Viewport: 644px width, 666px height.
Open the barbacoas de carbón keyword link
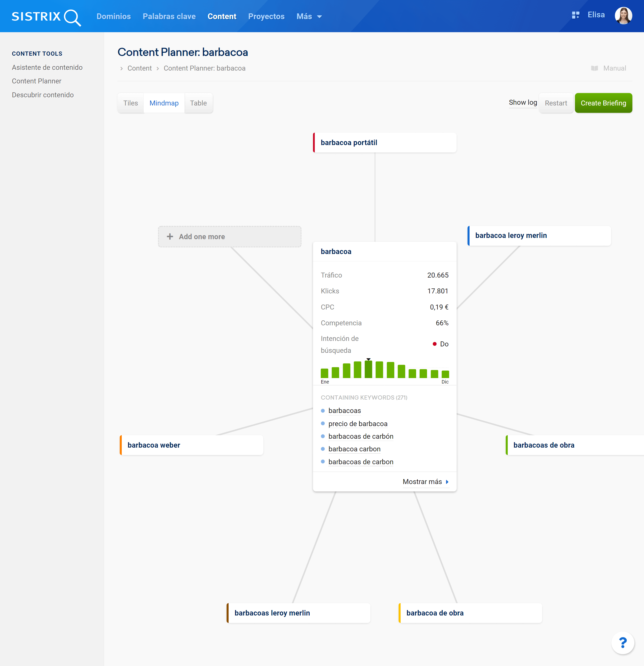pyautogui.click(x=361, y=436)
